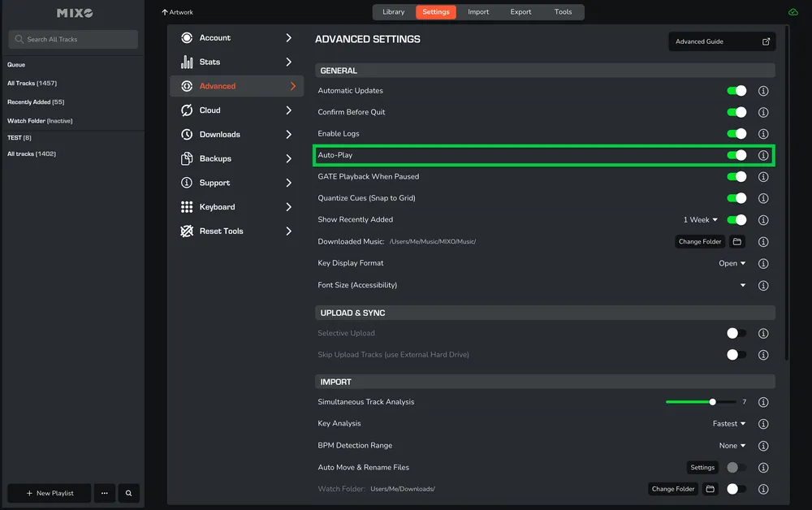Viewport: 812px width, 510px height.
Task: Show info for Auto-Play setting
Action: tap(763, 155)
